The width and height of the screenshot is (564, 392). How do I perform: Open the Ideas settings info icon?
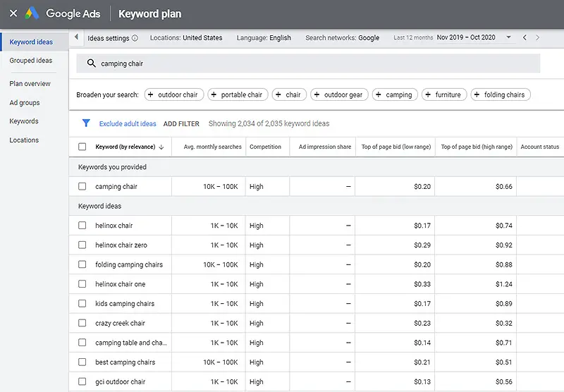tap(135, 38)
